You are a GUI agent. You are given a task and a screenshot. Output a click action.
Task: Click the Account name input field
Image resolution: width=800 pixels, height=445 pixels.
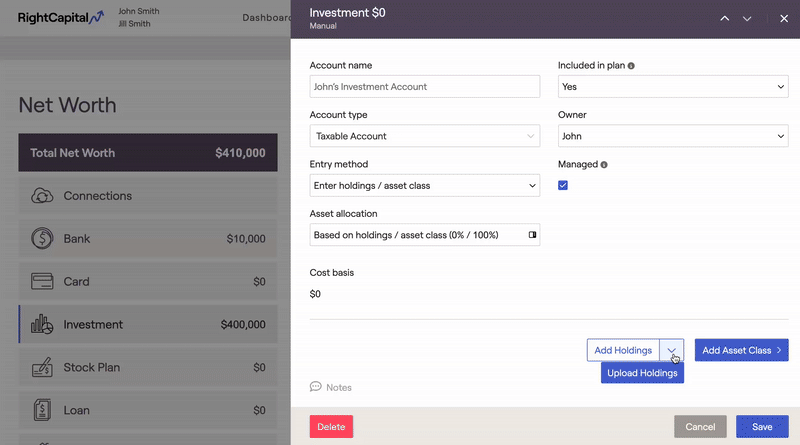pyautogui.click(x=425, y=87)
